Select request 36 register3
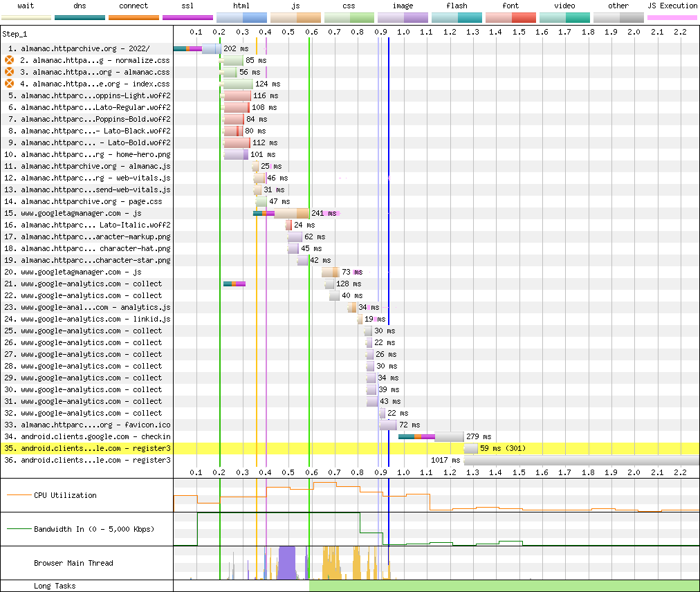The width and height of the screenshot is (700, 592). click(x=87, y=460)
